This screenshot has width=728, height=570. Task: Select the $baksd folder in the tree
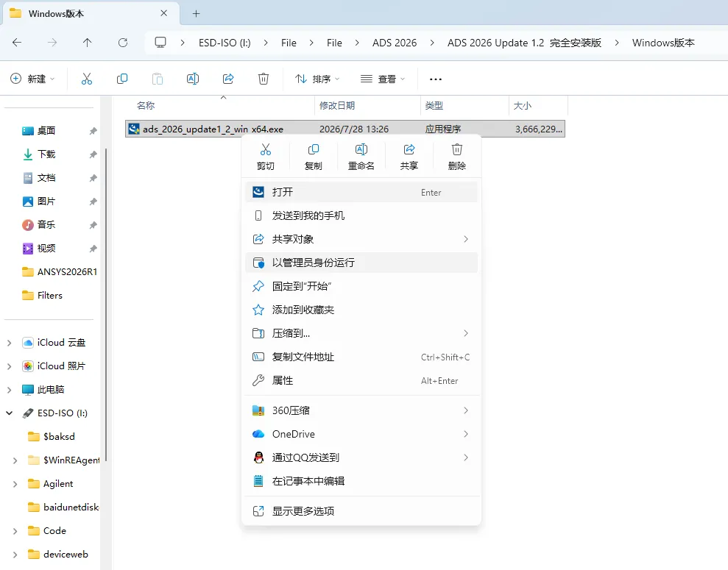[x=52, y=436]
